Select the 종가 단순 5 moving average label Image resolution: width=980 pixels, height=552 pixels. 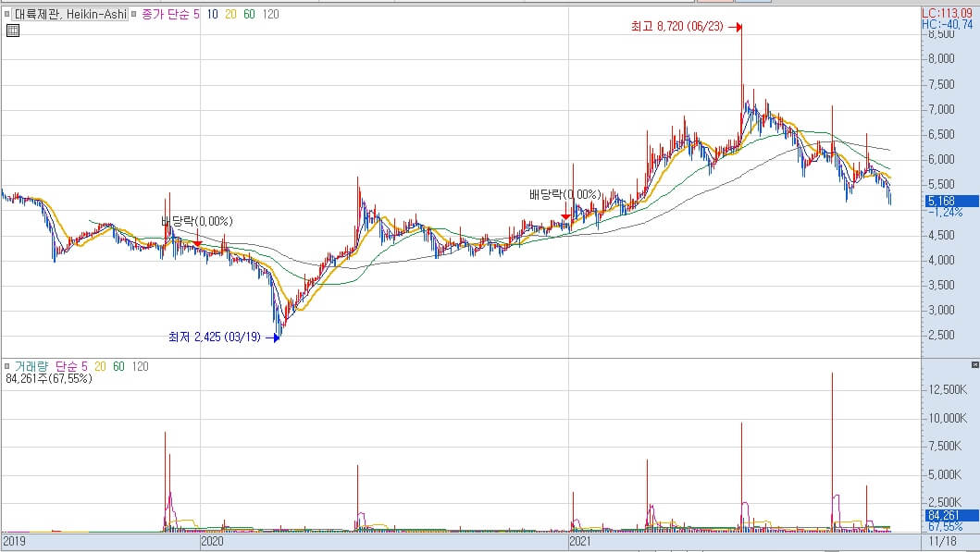click(170, 14)
